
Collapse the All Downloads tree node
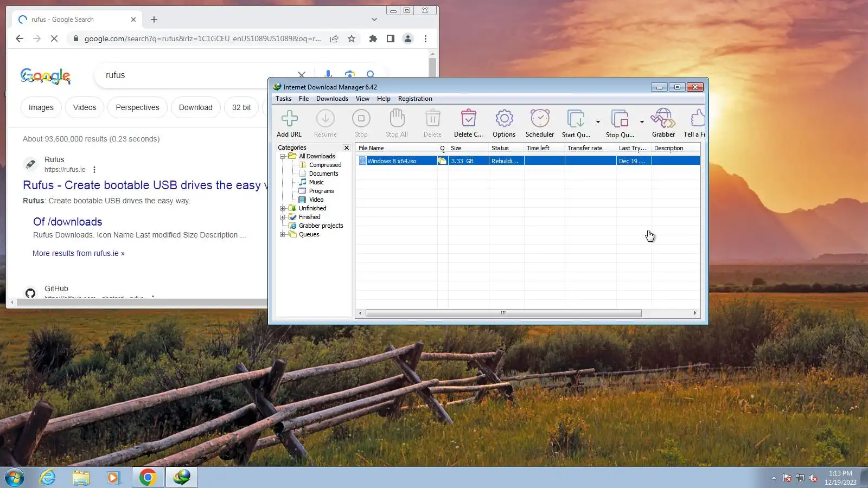pyautogui.click(x=282, y=156)
